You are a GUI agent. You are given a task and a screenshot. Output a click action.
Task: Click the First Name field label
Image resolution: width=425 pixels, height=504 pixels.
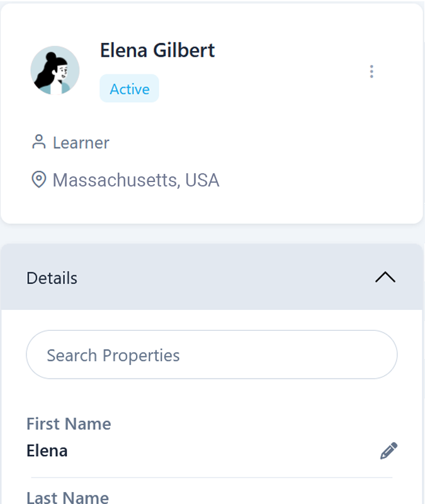(69, 424)
